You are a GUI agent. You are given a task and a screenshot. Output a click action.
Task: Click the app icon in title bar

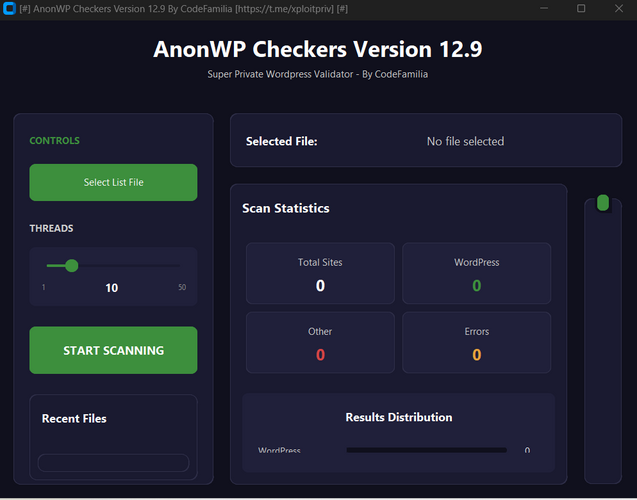tap(9, 8)
